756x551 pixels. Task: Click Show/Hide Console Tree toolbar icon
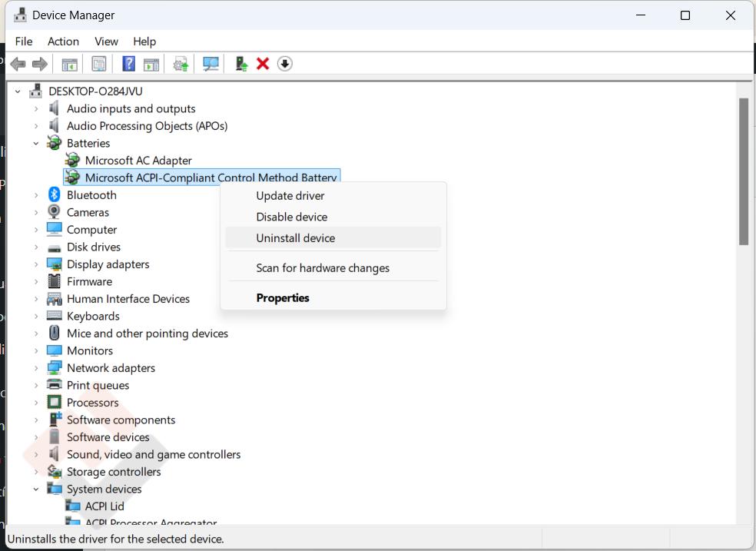(x=70, y=64)
